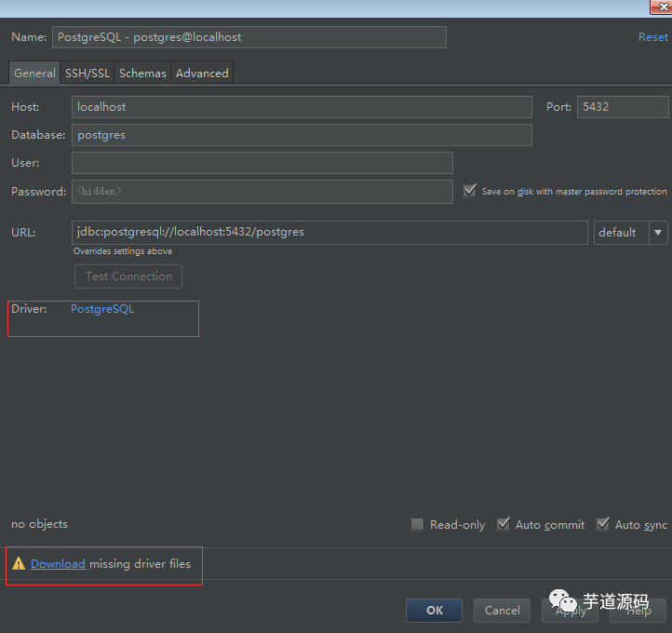This screenshot has width=672, height=633.
Task: Focus the empty User field
Action: (262, 163)
